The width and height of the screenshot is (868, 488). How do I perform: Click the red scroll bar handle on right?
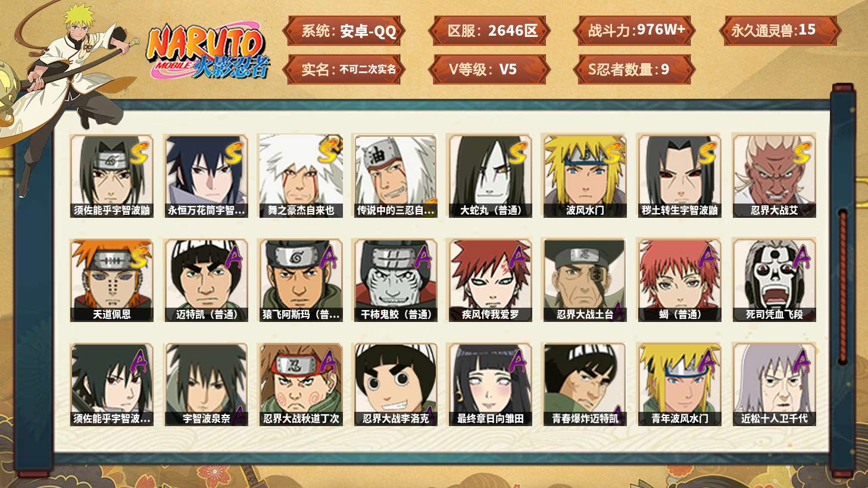pos(842,287)
